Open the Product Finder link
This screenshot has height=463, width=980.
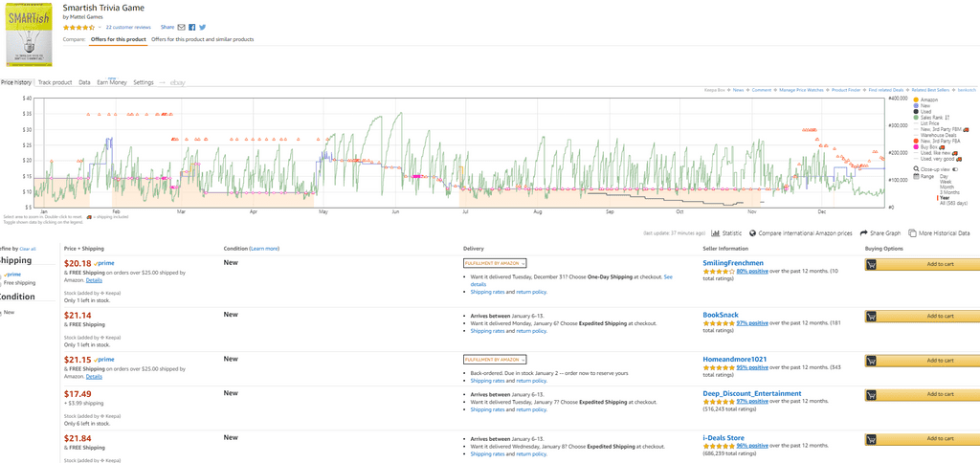point(846,90)
